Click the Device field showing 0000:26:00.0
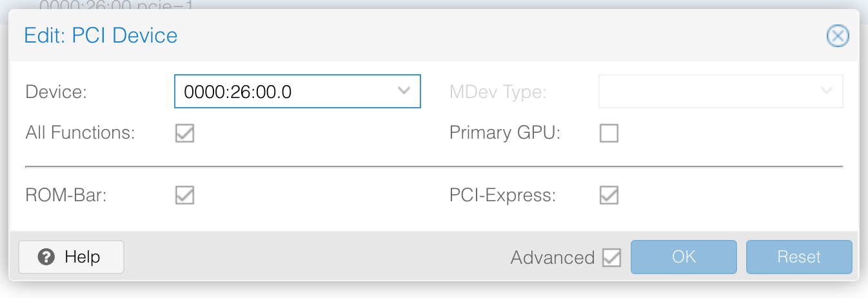 pos(284,92)
